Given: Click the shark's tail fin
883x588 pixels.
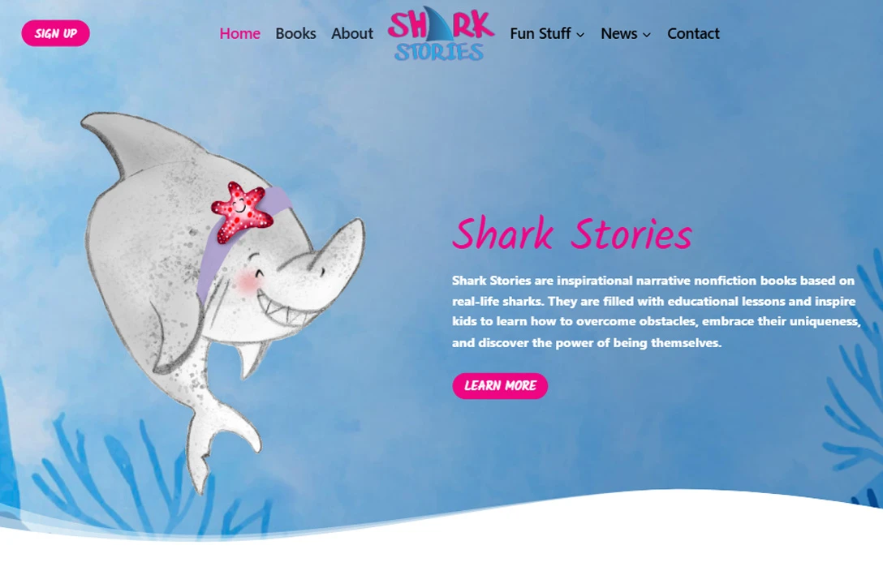Looking at the screenshot, I should (220, 444).
